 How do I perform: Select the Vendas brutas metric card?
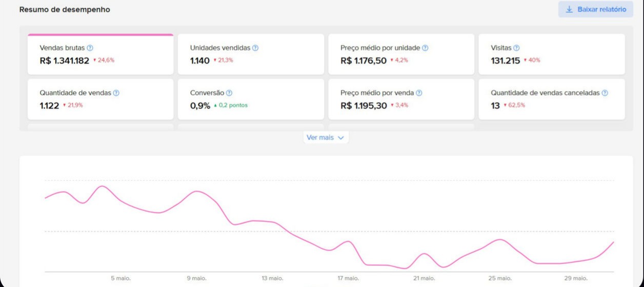click(100, 54)
